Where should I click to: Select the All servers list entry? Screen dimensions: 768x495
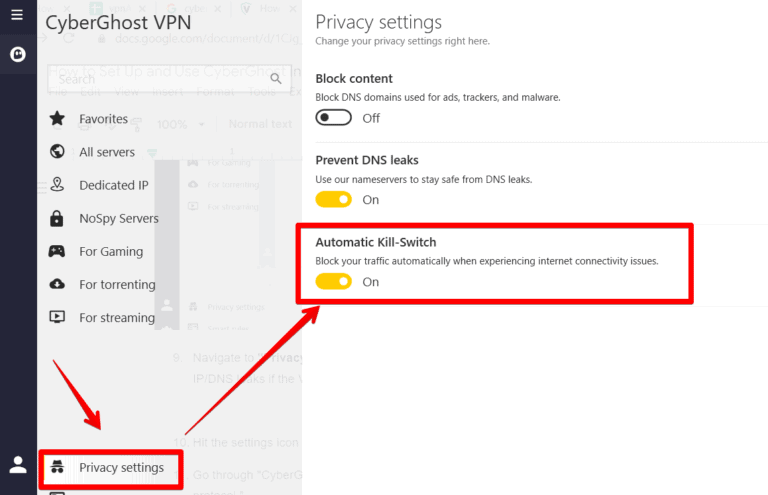107,152
